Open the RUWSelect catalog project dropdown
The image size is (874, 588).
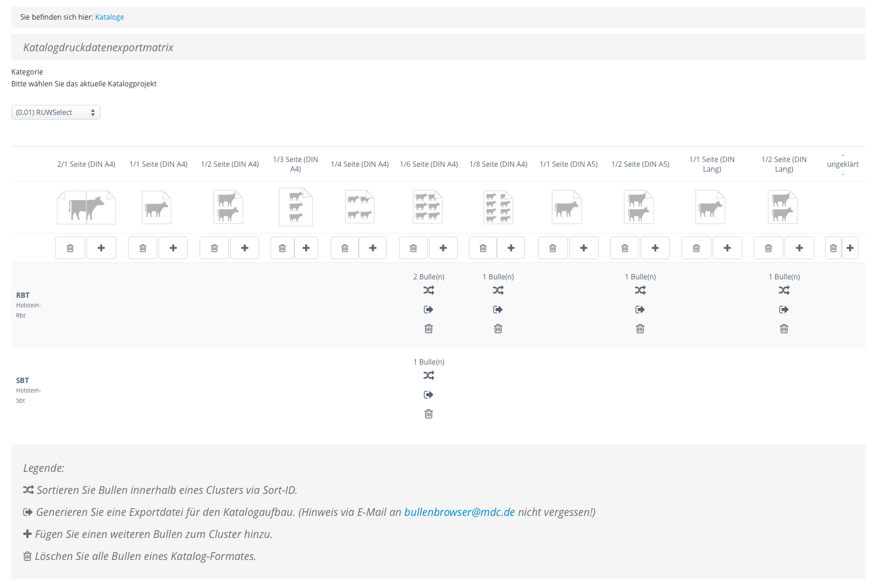pos(56,113)
